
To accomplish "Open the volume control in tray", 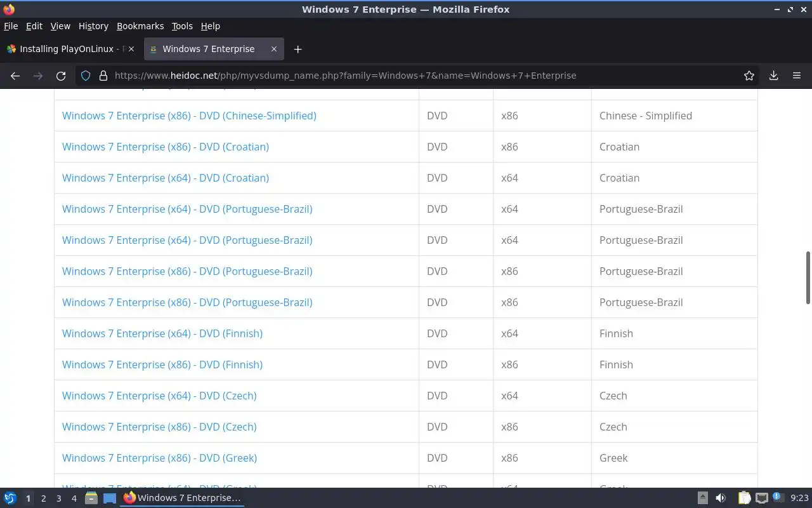I will 721,498.
